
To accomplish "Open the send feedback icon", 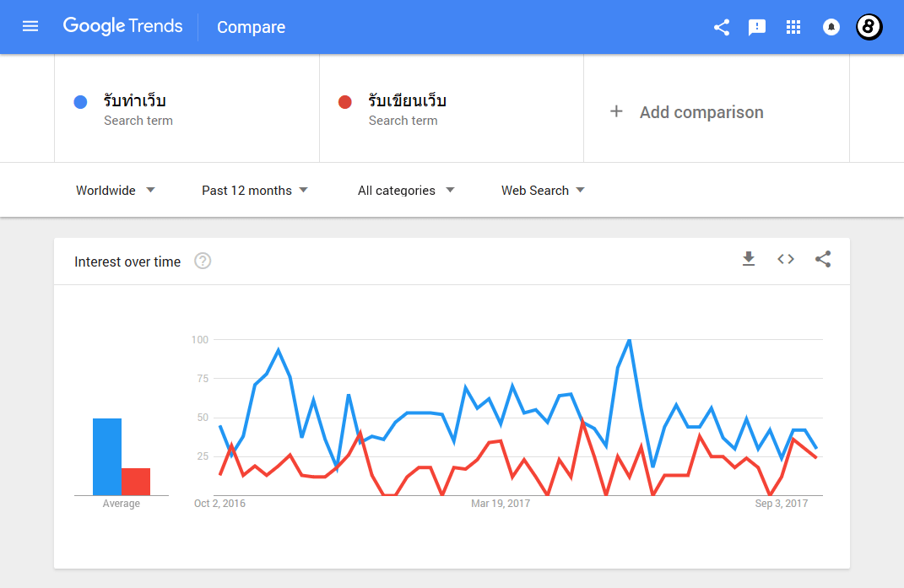I will 757,27.
